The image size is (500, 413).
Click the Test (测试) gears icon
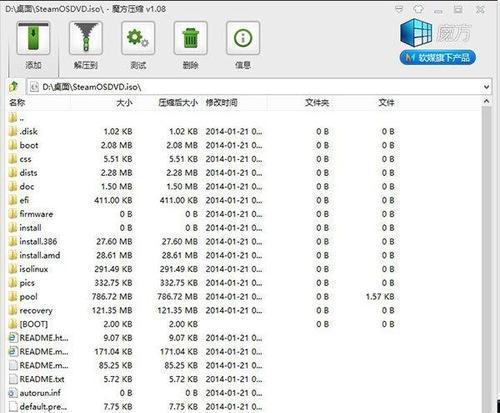coord(138,38)
